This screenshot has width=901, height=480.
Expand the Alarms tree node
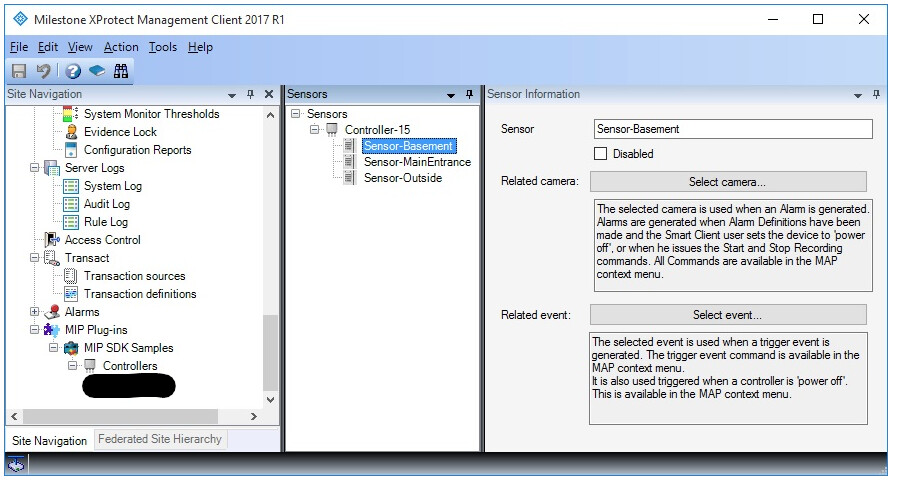coord(34,312)
